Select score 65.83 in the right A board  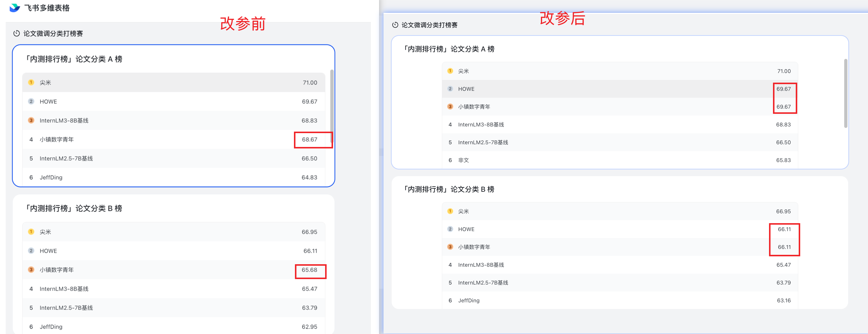783,160
